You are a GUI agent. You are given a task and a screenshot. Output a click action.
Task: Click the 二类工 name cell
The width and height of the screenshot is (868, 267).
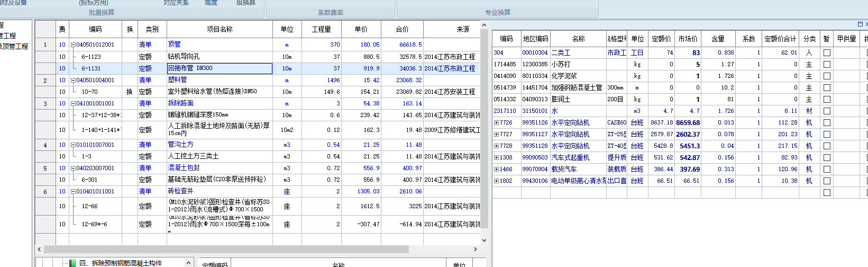(578, 52)
